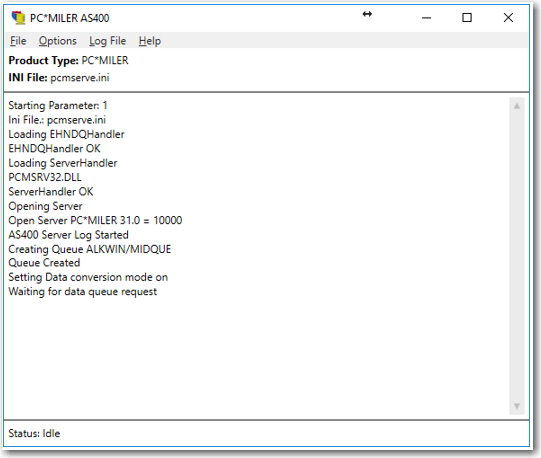Screen dimensions: 541x458
Task: Click the scrollbar up arrow
Action: coord(517,106)
